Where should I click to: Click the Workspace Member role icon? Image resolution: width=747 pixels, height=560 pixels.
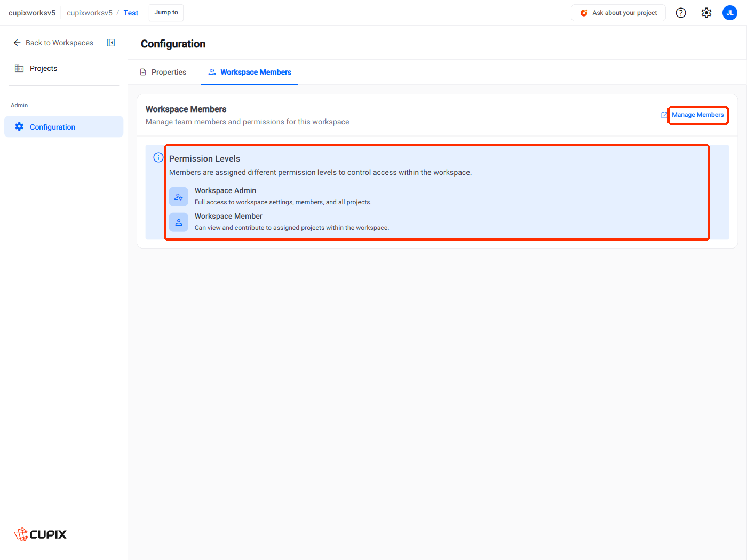[179, 222]
